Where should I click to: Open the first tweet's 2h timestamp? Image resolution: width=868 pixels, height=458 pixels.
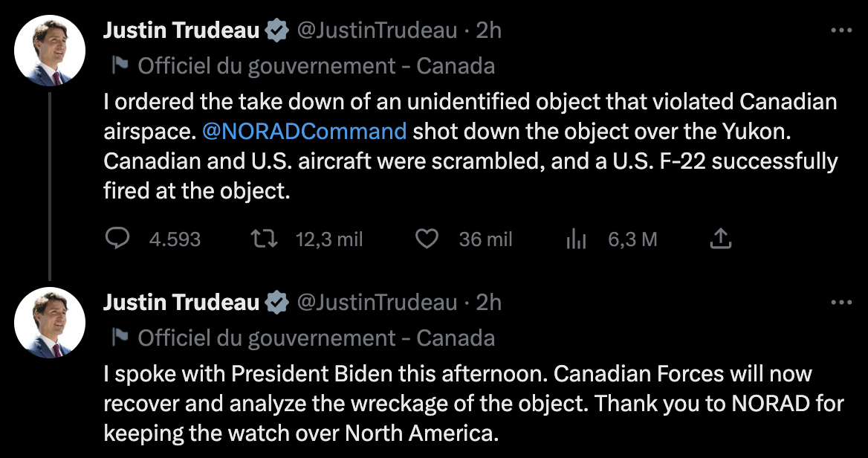488,30
